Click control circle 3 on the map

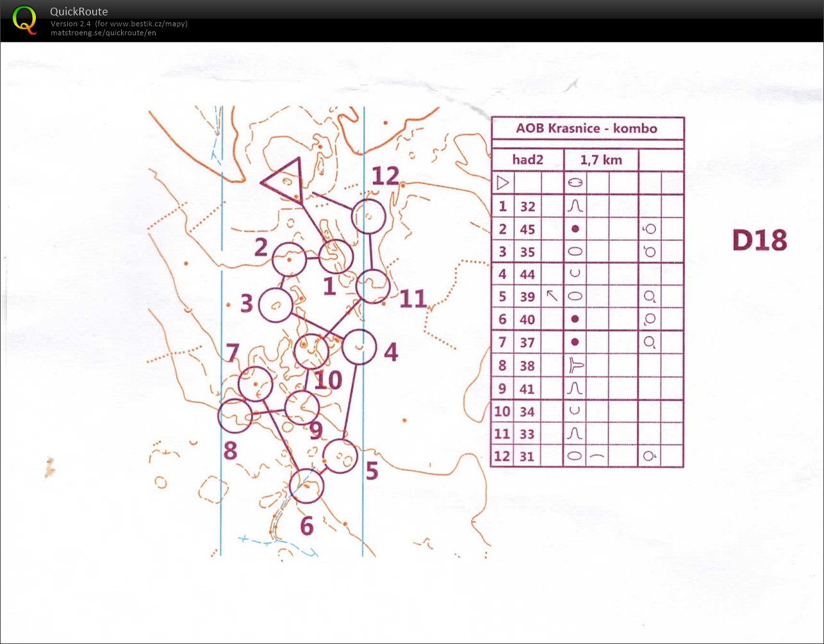[x=276, y=305]
